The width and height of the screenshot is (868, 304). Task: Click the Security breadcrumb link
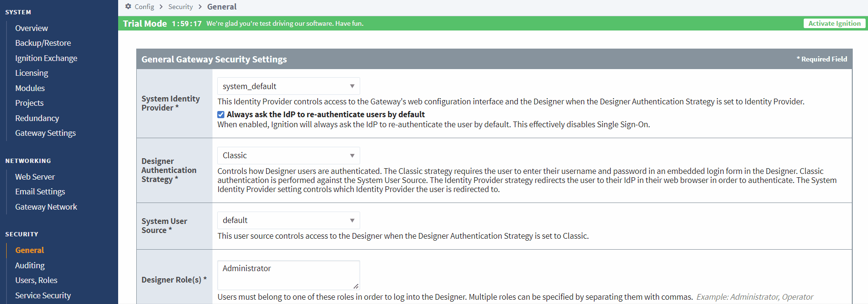(181, 7)
